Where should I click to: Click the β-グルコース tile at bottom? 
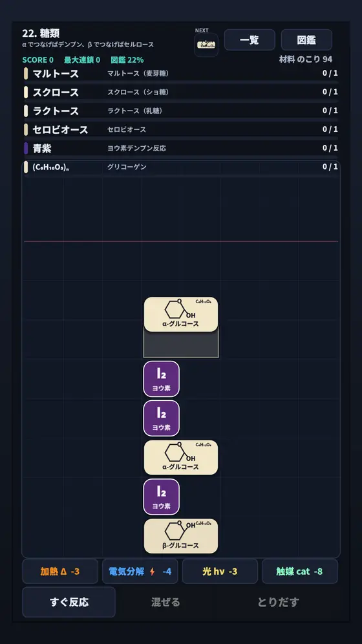click(181, 536)
